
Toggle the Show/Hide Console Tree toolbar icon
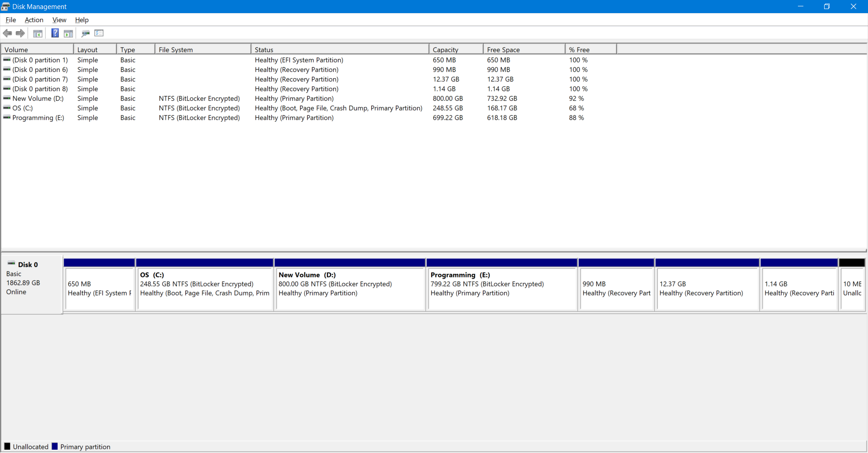[38, 33]
